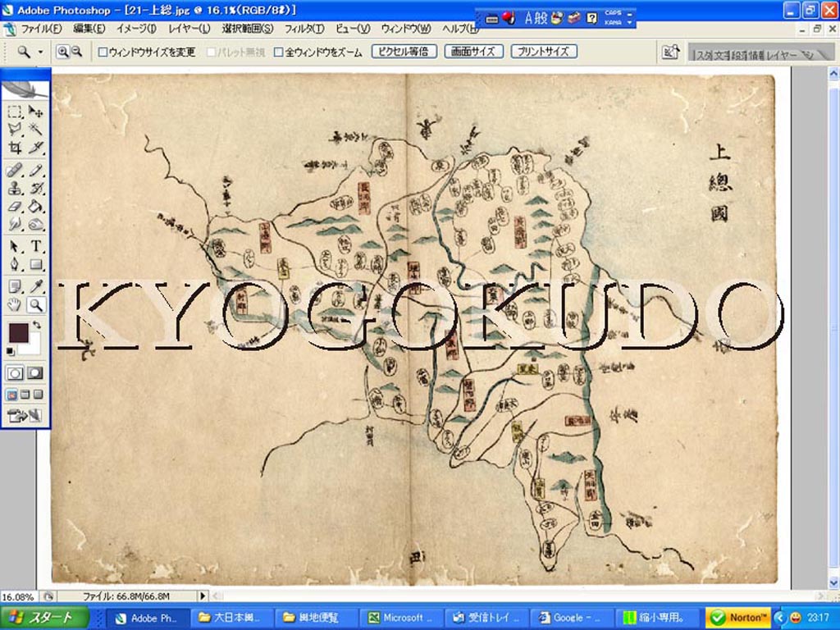Swap foreground and background colors
The width and height of the screenshot is (840, 630).
click(x=36, y=325)
